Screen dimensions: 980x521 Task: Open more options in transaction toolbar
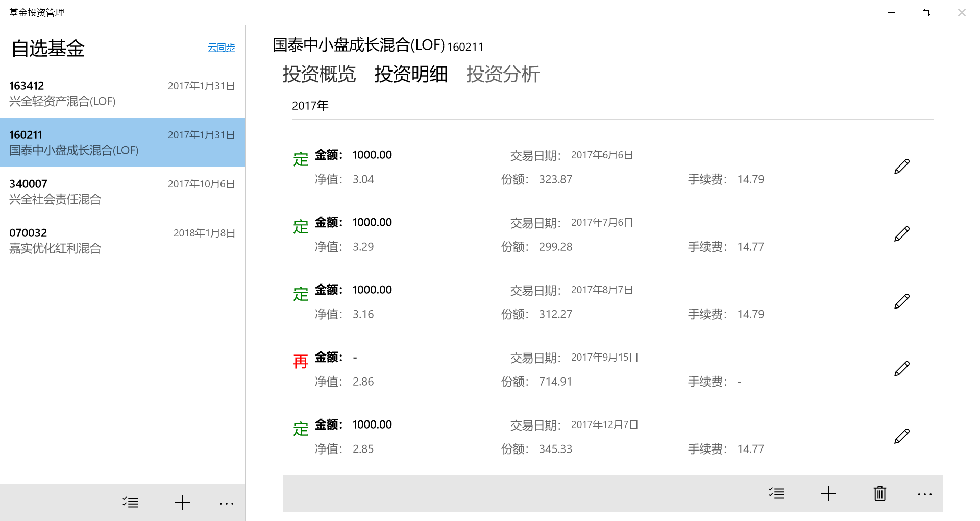point(925,493)
